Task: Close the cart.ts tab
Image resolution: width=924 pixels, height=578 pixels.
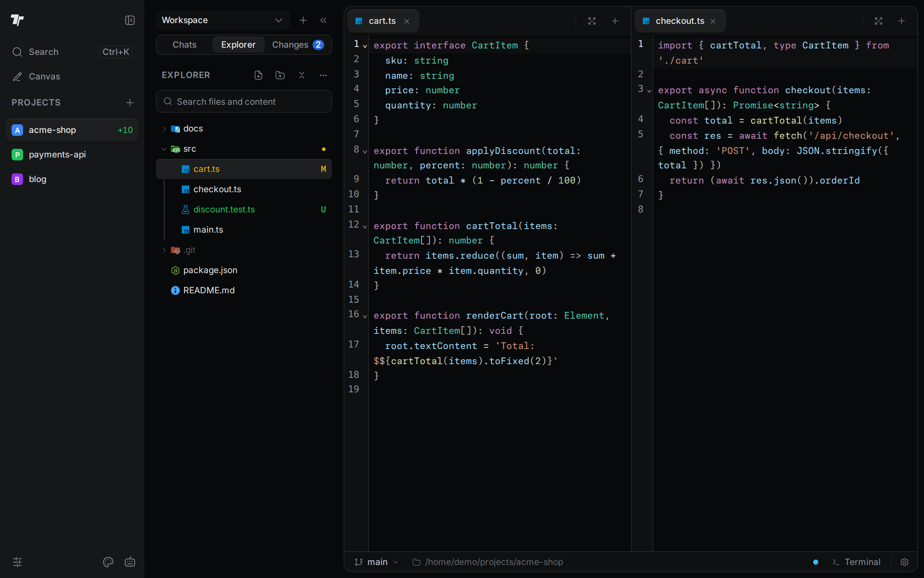Action: (x=407, y=21)
